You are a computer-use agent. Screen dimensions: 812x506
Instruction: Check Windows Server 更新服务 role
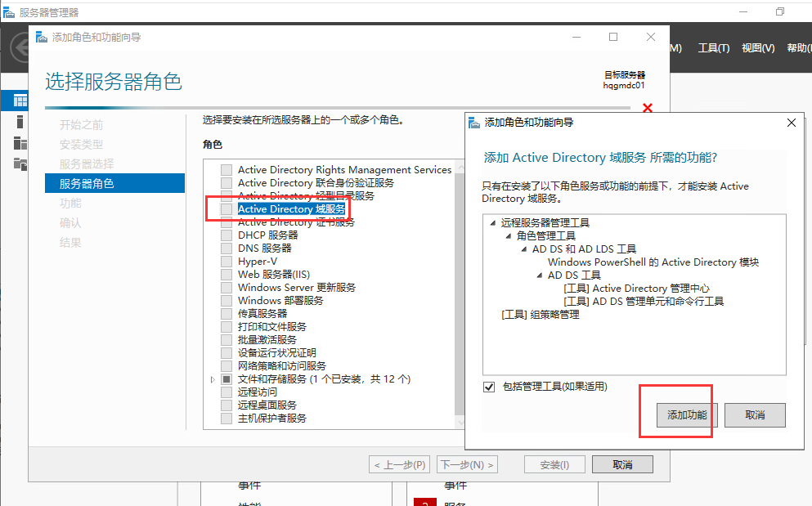click(x=227, y=288)
